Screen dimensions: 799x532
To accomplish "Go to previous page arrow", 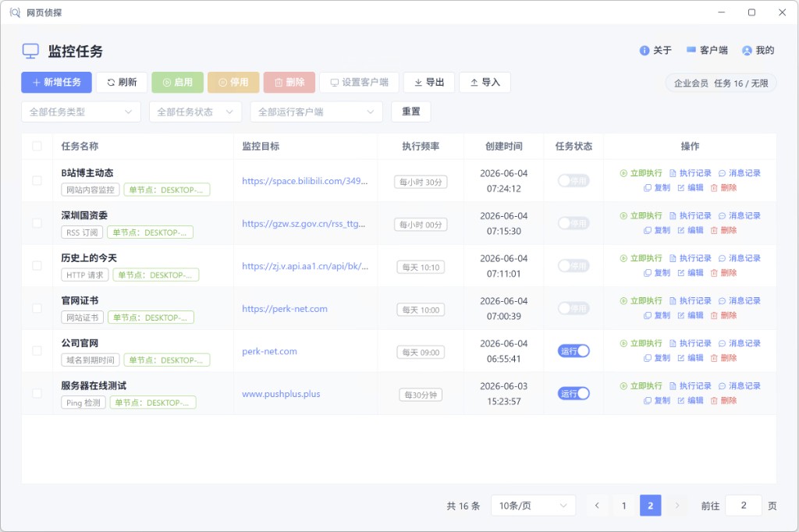I will (597, 505).
